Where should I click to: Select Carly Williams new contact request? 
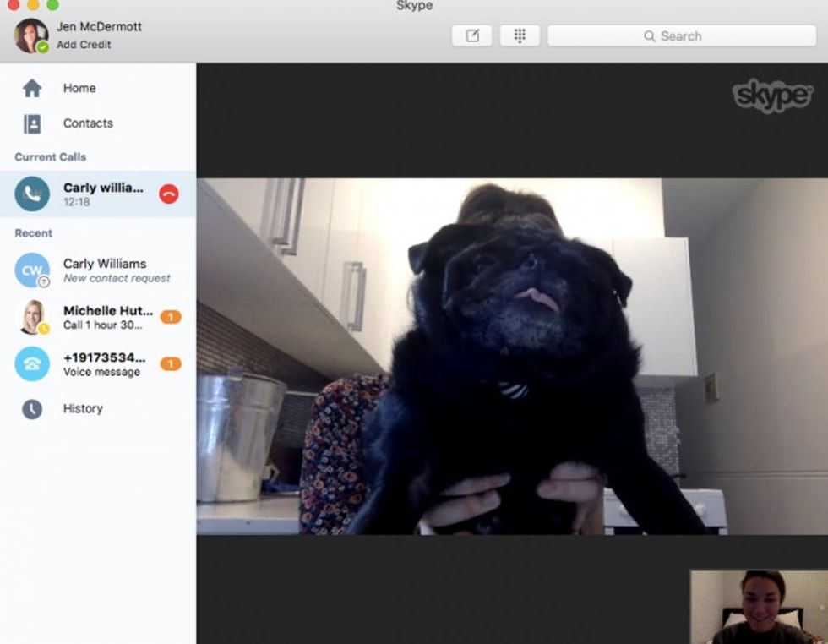[105, 270]
